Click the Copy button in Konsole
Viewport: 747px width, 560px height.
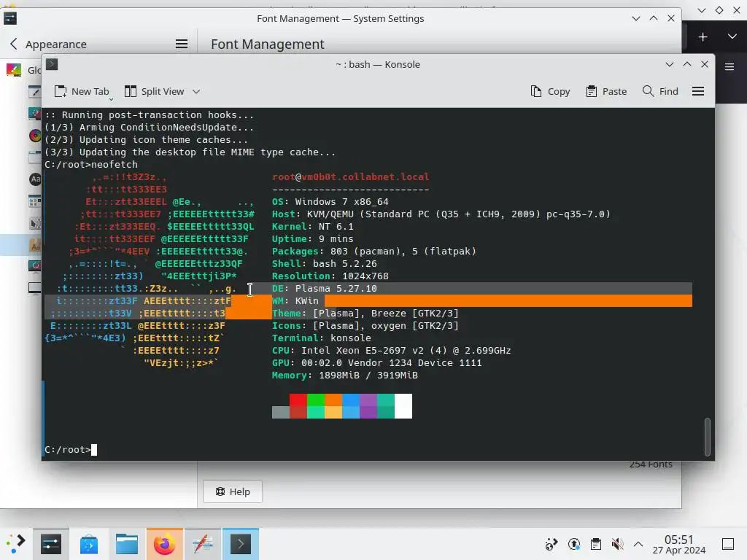tap(550, 91)
